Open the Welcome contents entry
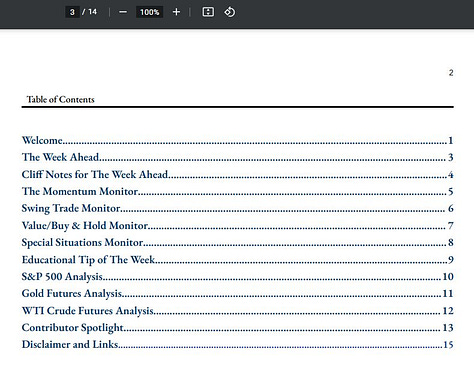 (x=237, y=140)
